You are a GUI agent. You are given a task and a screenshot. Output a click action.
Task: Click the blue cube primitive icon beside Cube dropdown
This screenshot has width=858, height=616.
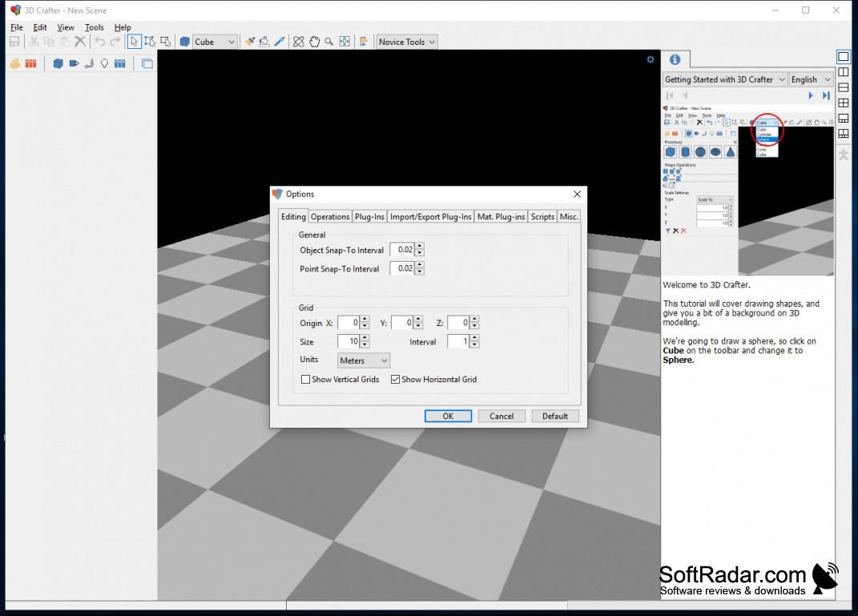[x=185, y=42]
